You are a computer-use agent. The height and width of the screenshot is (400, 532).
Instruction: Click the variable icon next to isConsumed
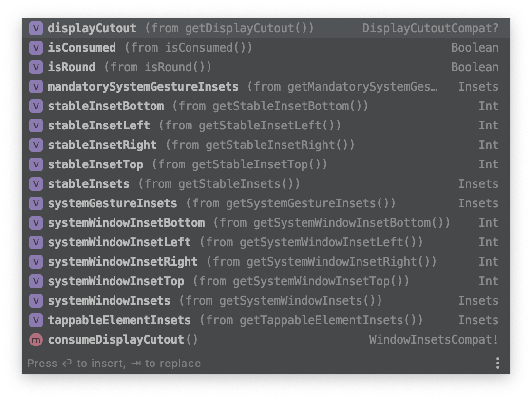[x=36, y=48]
